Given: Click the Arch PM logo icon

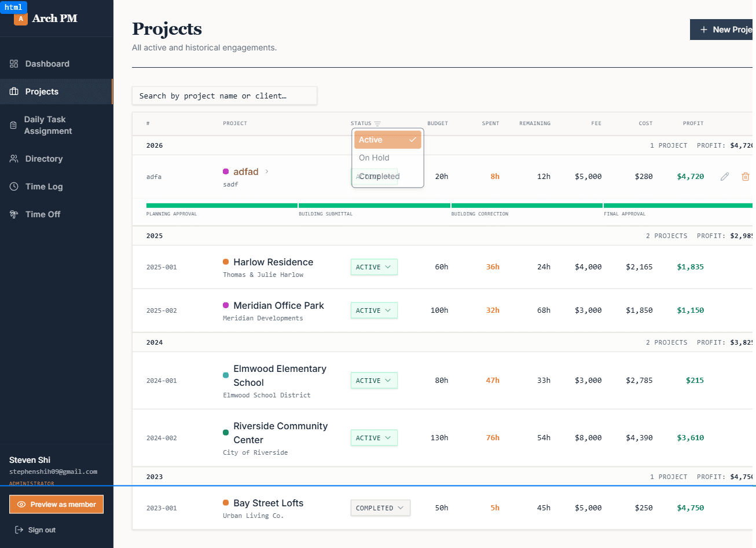Looking at the screenshot, I should pos(21,19).
